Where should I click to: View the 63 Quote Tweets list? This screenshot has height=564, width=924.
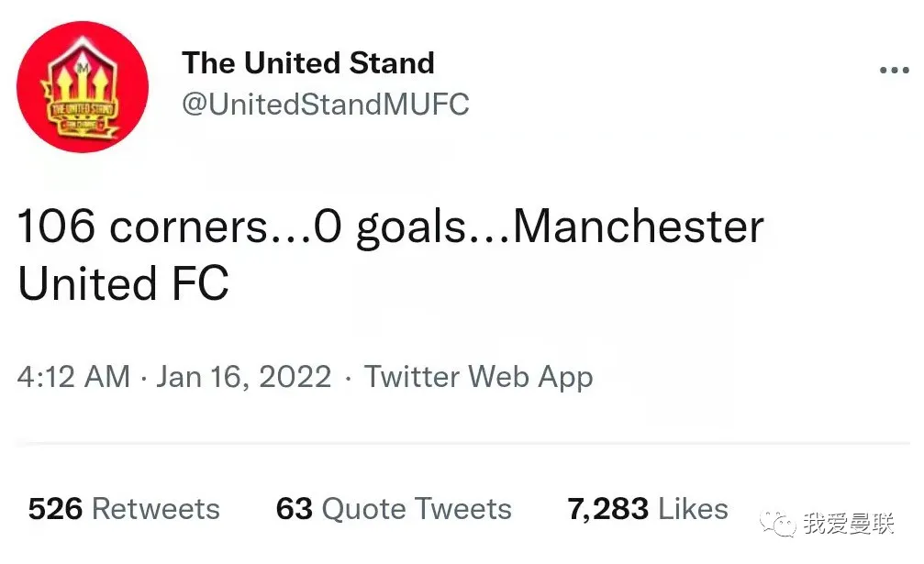(394, 509)
